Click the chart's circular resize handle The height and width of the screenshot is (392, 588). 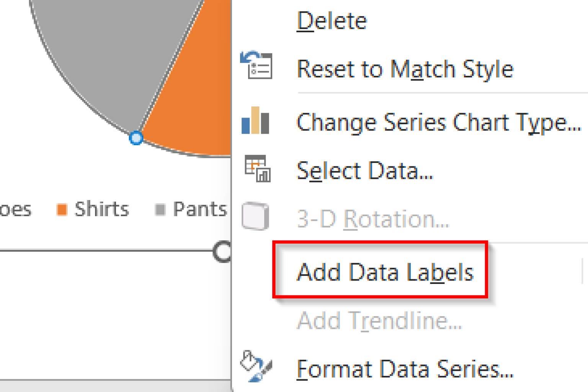point(222,251)
